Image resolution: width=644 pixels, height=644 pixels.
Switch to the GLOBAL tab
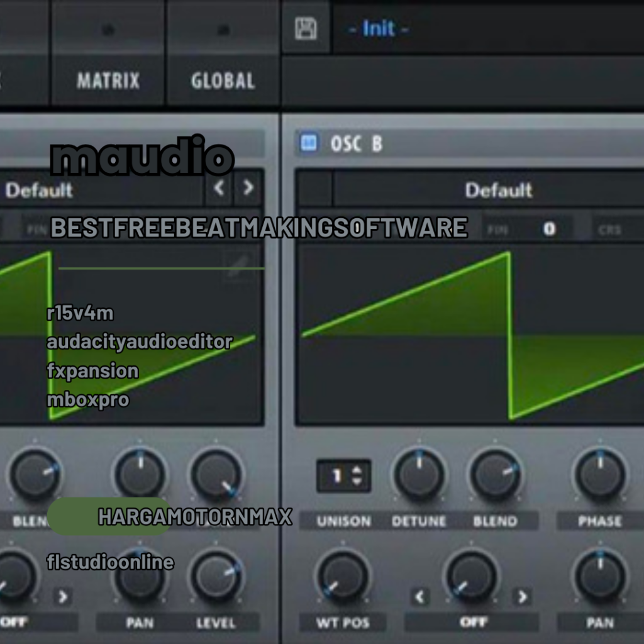pos(223,80)
